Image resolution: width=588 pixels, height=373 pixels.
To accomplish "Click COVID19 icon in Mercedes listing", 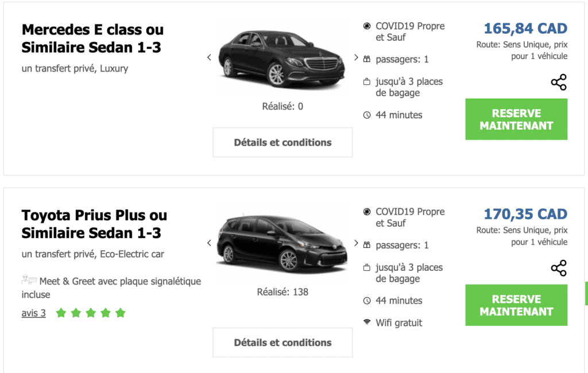I will click(367, 26).
